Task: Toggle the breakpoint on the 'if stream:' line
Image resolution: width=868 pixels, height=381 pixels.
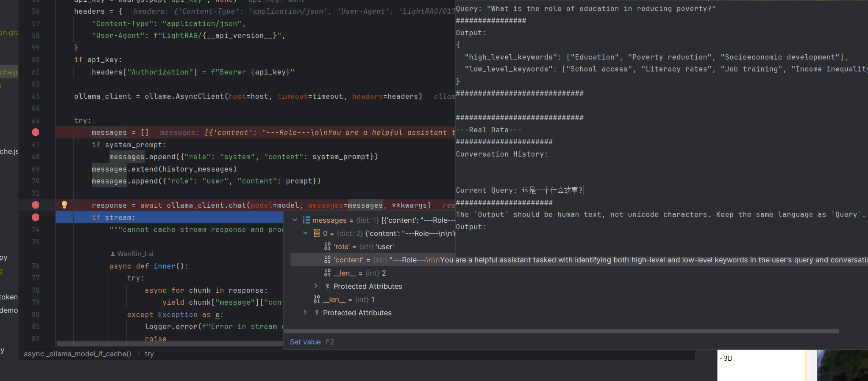Action: (x=36, y=217)
